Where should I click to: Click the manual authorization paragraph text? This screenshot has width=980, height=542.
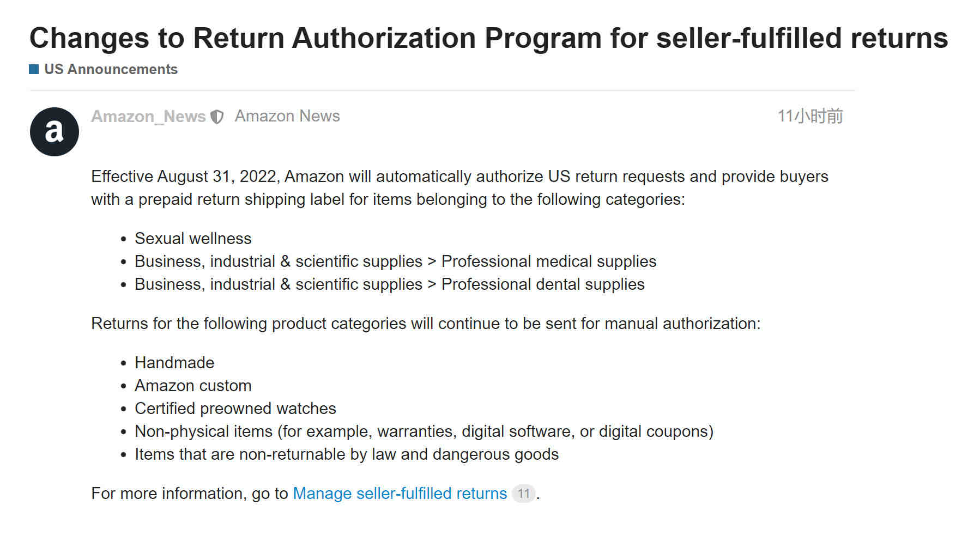coord(426,324)
